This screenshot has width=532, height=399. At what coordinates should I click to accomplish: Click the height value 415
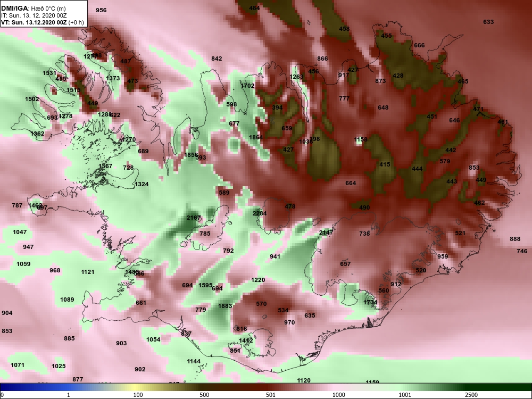click(x=385, y=164)
